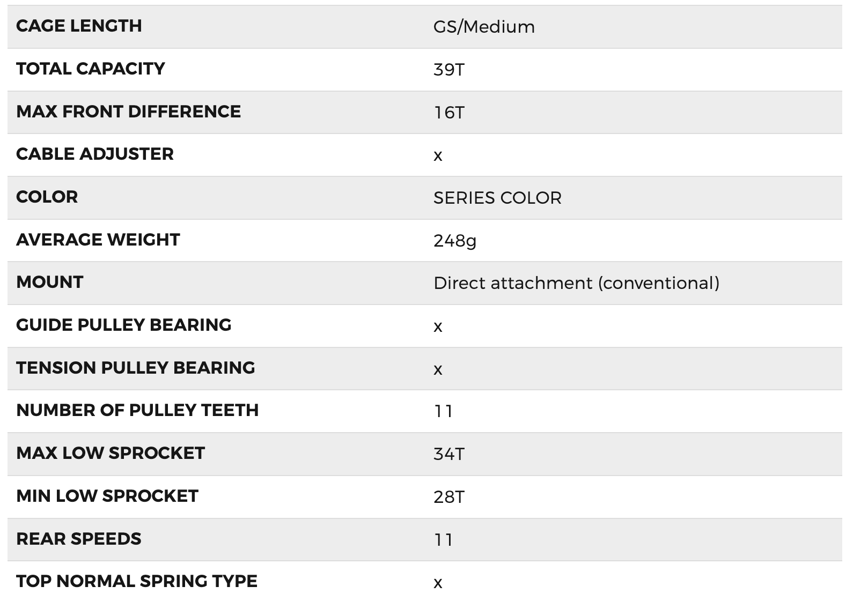This screenshot has height=616, width=846.
Task: Select the 34T max low sprocket value
Action: [x=448, y=454]
